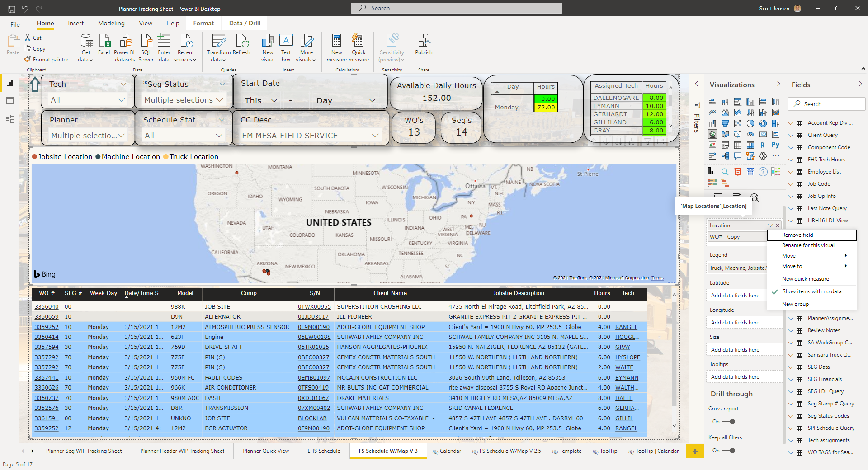868x470 pixels.
Task: Switch to Data view sidebar icon
Action: tap(10, 101)
